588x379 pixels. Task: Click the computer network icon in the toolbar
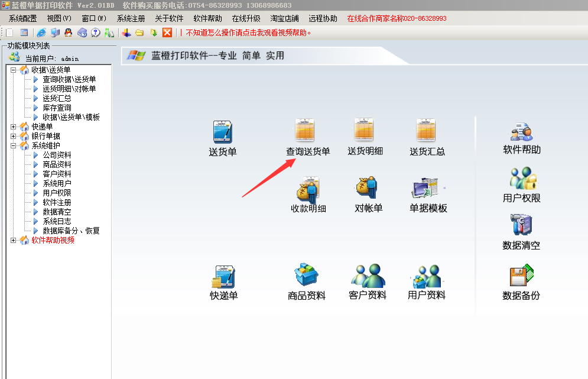[x=55, y=33]
